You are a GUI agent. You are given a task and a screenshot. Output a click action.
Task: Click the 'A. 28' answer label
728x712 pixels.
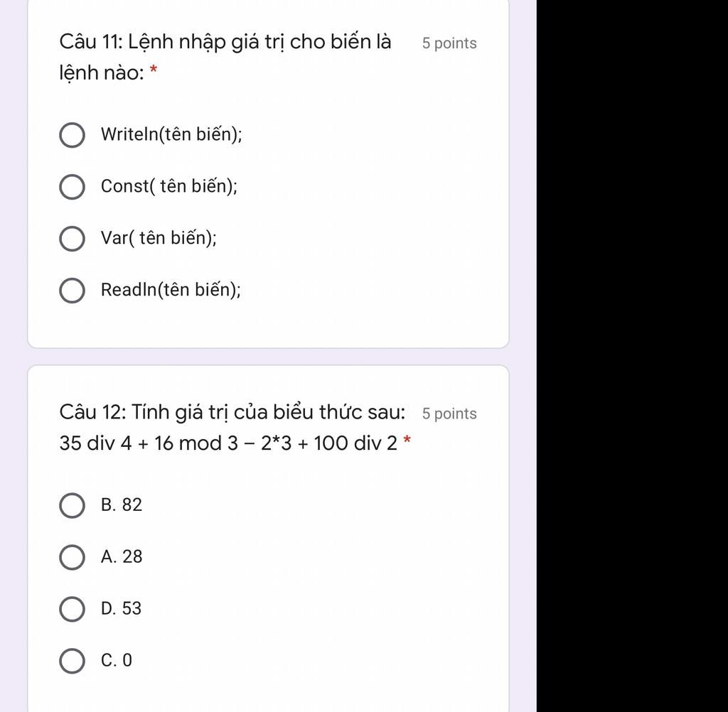tap(122, 557)
